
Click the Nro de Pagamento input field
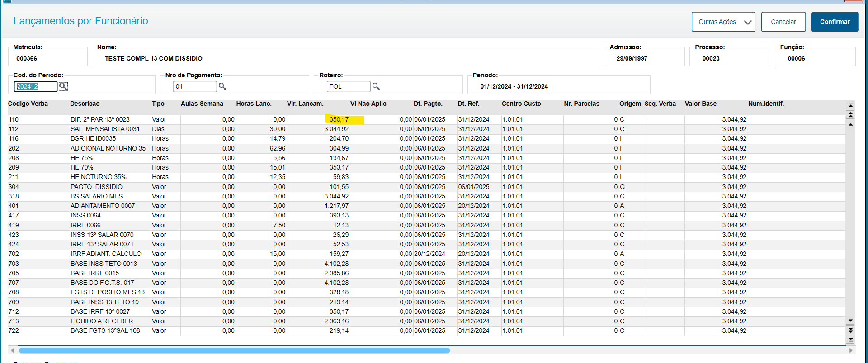click(195, 86)
